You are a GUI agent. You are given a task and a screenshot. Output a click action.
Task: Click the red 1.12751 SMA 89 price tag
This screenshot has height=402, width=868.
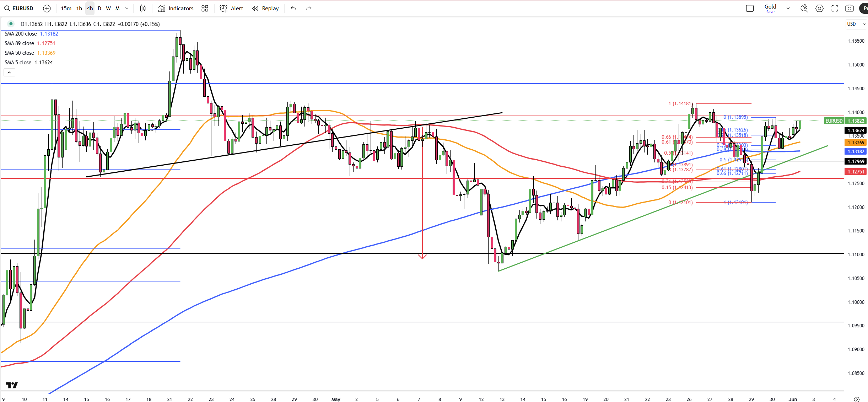pos(856,172)
